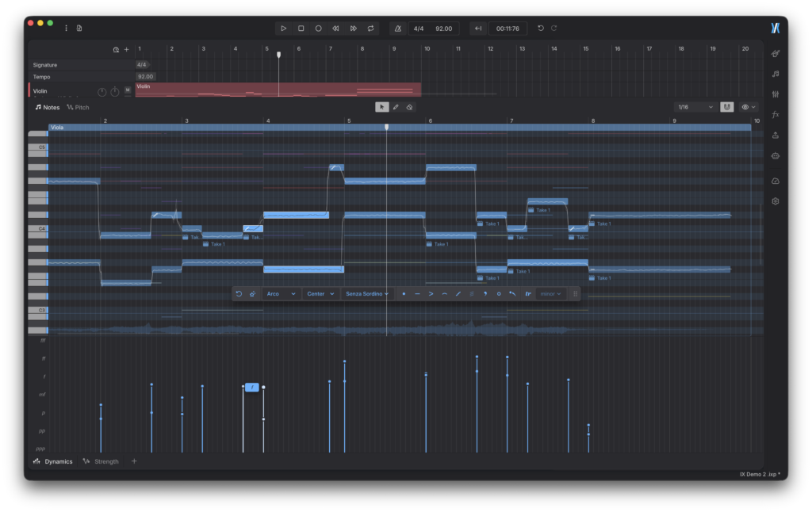
Task: Open the music notes panel in sidebar
Action: pyautogui.click(x=776, y=74)
